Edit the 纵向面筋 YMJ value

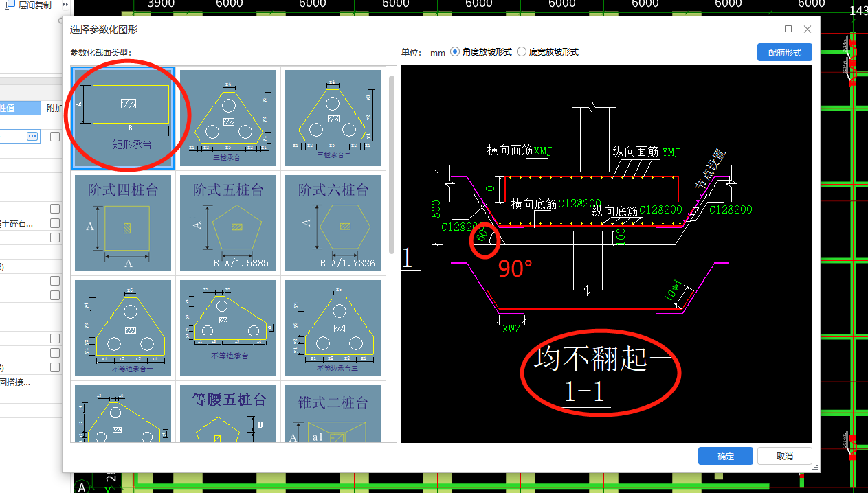point(671,152)
